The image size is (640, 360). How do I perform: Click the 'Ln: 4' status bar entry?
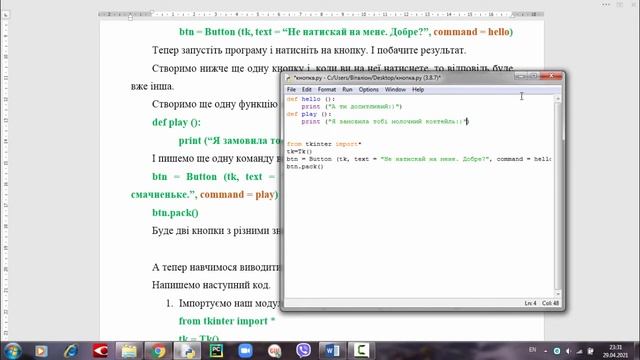point(530,303)
